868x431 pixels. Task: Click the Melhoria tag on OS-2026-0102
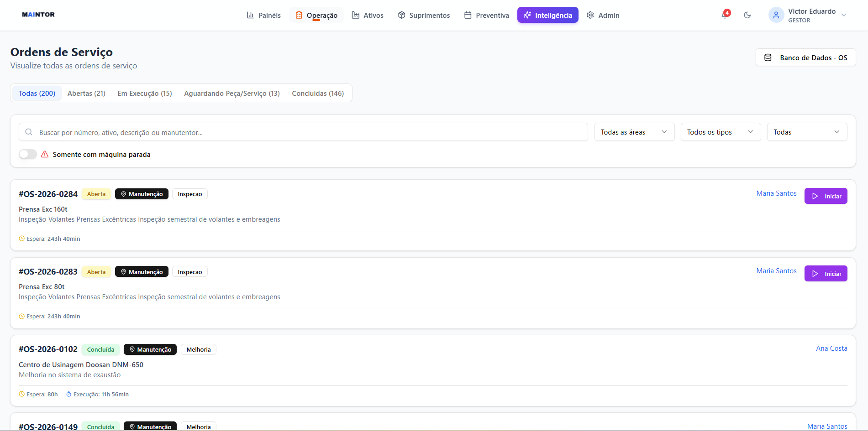pyautogui.click(x=199, y=349)
